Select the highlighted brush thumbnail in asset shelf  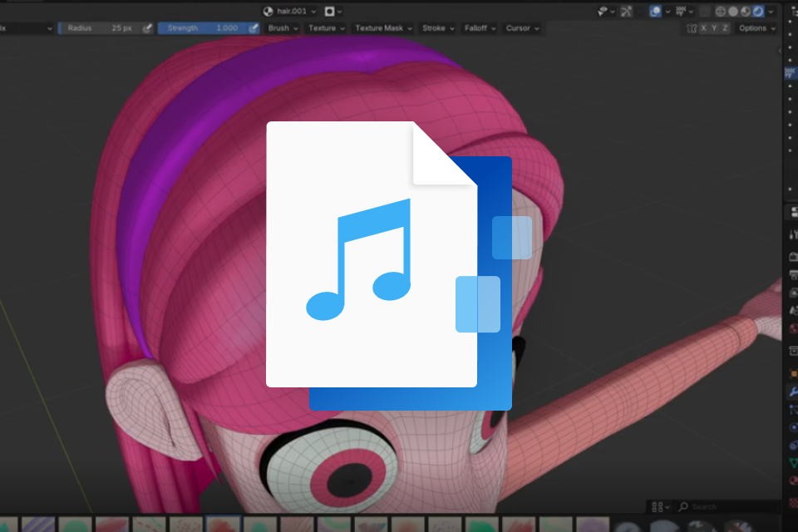click(x=224, y=525)
